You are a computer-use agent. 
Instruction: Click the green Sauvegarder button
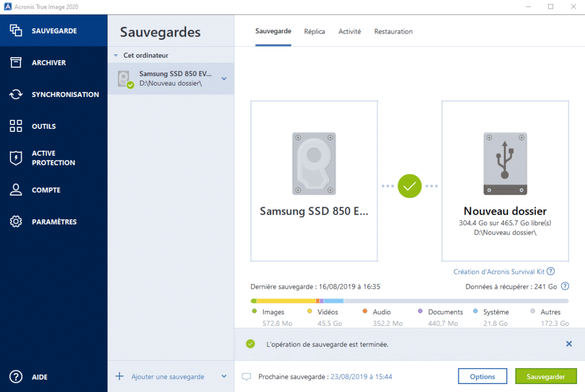click(x=546, y=377)
